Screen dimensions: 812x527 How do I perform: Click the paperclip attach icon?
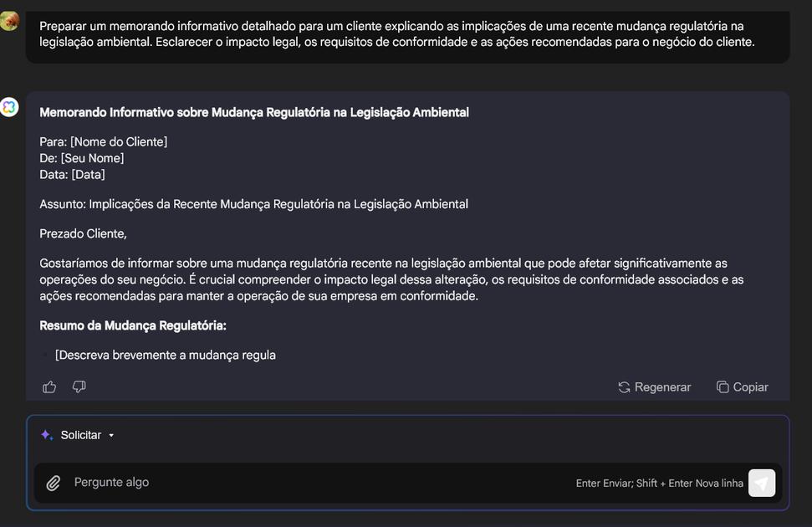pos(54,483)
